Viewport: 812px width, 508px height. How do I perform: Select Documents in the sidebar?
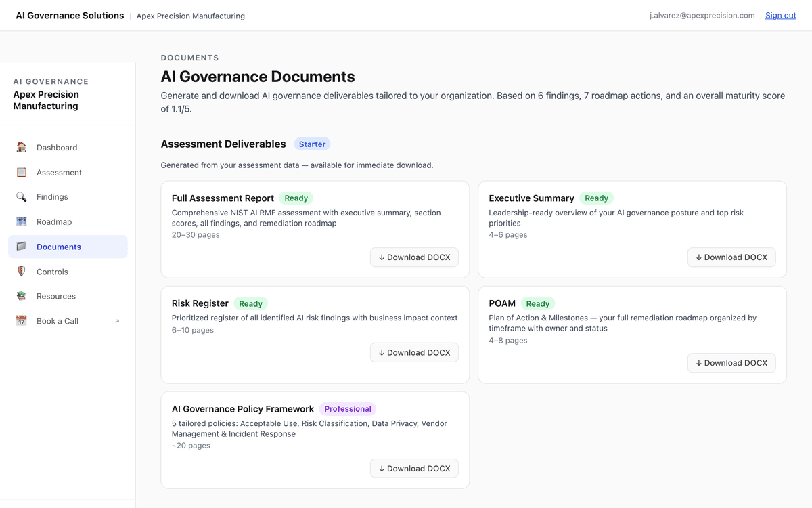(68, 247)
